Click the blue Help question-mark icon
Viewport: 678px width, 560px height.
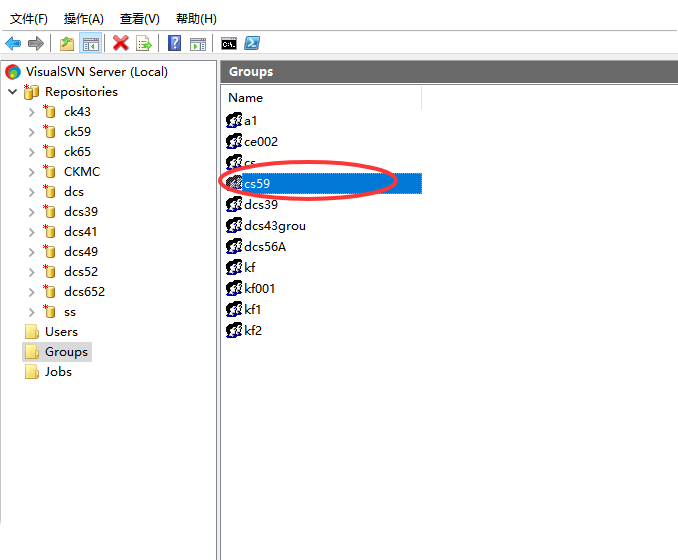[x=174, y=43]
